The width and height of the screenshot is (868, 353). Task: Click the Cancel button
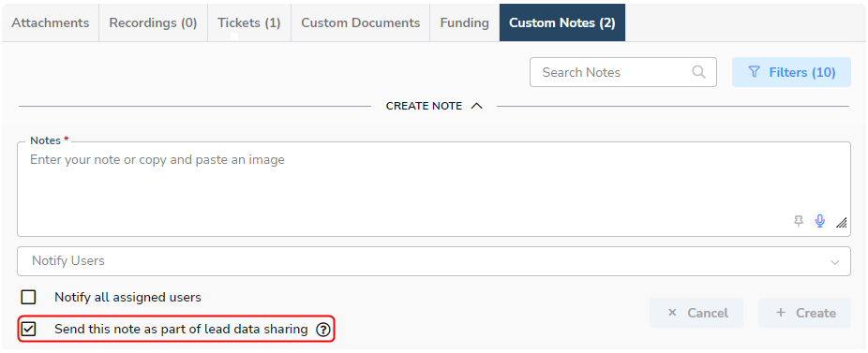[x=696, y=313]
